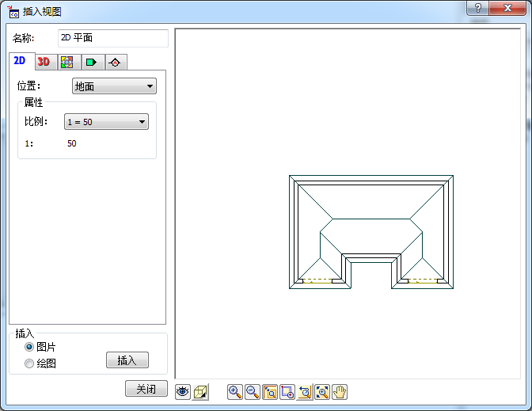This screenshot has height=411, width=532.
Task: Click the help question mark button
Action: (x=477, y=8)
